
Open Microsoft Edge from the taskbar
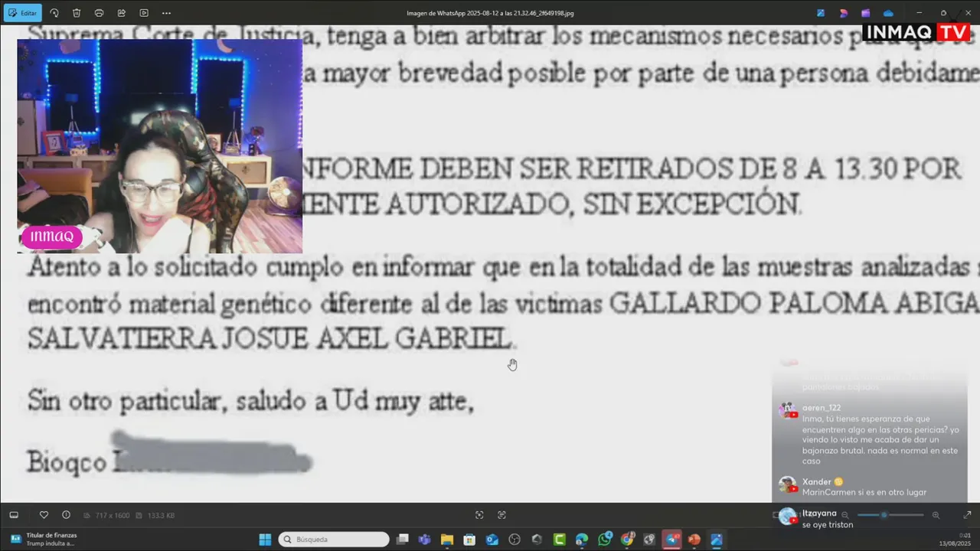[x=582, y=540]
